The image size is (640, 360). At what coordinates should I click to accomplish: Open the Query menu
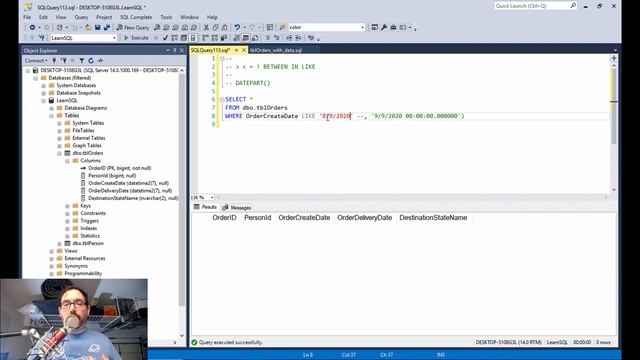tap(81, 17)
